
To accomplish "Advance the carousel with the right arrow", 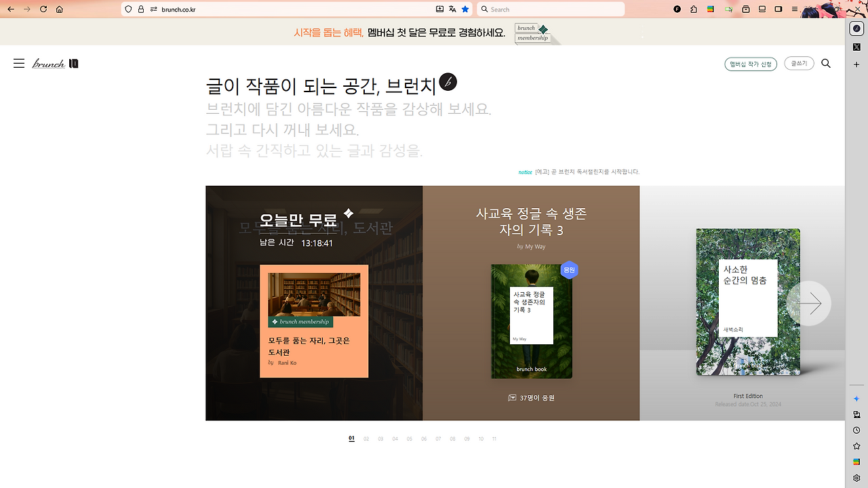I will [811, 303].
